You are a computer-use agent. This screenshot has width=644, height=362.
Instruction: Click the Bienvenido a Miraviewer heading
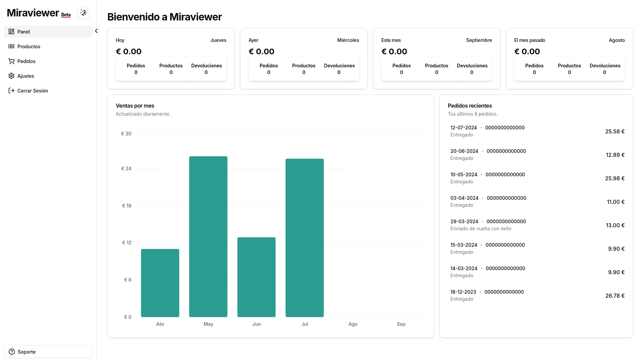tap(164, 17)
